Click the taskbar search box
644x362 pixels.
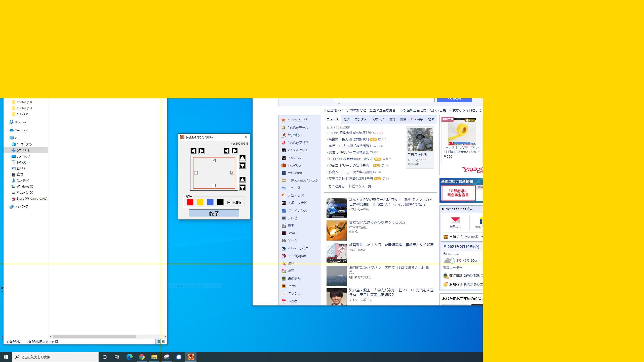point(55,357)
